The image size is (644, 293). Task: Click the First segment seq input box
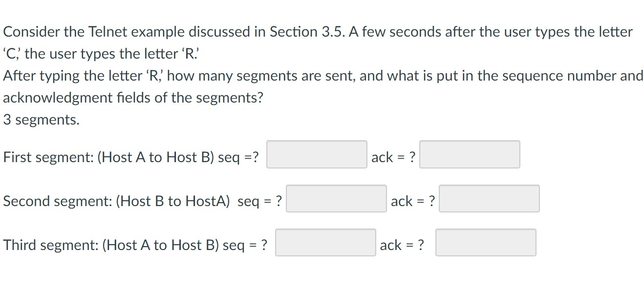pyautogui.click(x=317, y=154)
